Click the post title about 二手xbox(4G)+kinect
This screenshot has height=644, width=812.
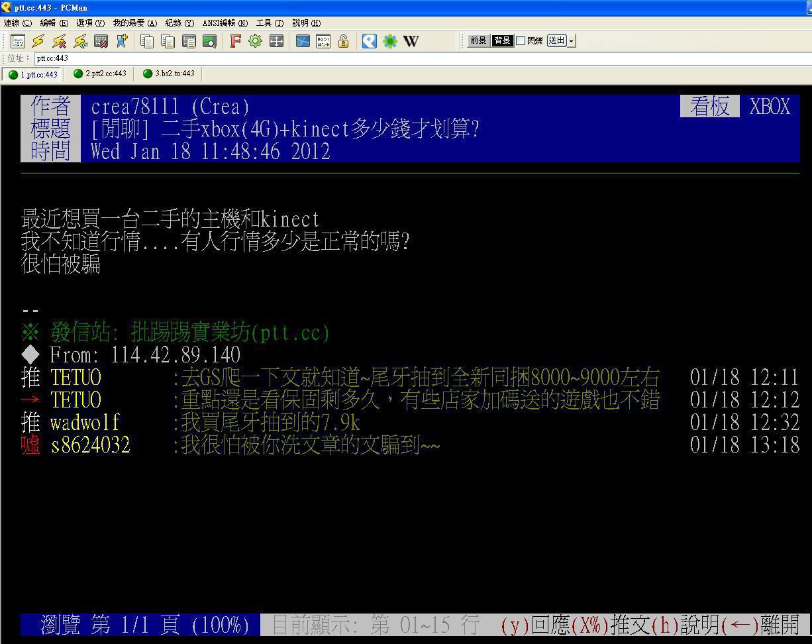[x=285, y=129]
